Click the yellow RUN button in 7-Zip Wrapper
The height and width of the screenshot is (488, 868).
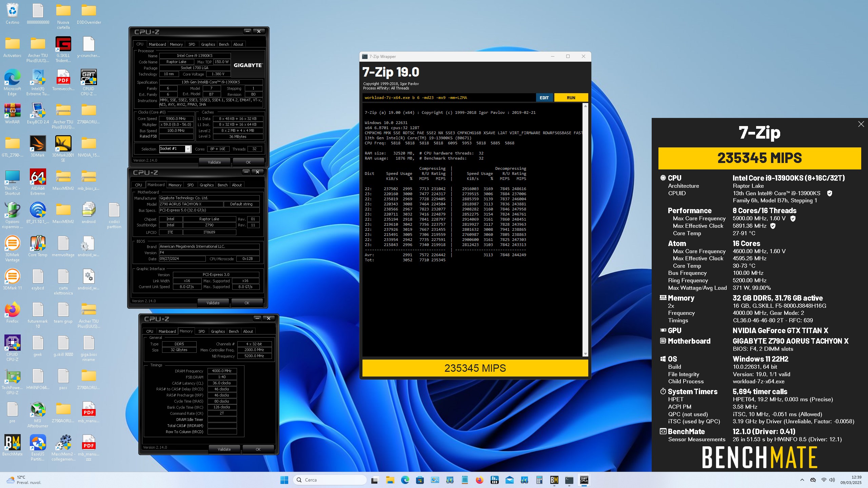tap(571, 98)
